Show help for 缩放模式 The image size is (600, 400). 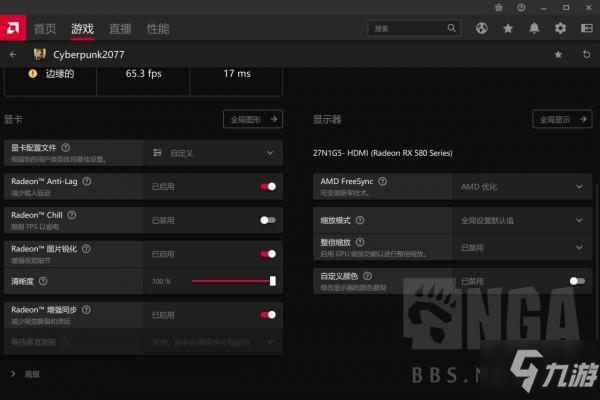(360, 220)
